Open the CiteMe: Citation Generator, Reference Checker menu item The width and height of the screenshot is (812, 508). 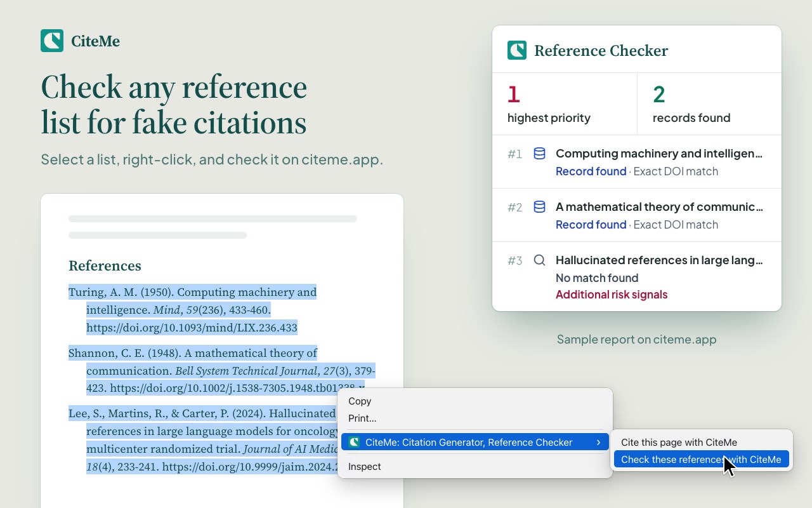(475, 442)
